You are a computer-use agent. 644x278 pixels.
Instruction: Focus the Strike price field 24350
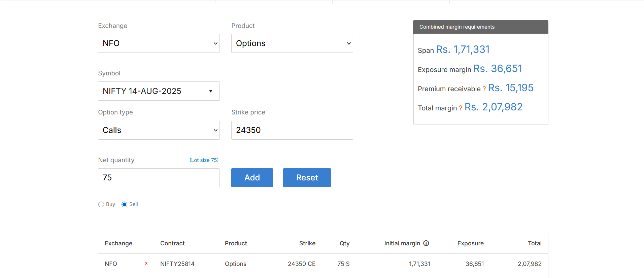pyautogui.click(x=292, y=130)
